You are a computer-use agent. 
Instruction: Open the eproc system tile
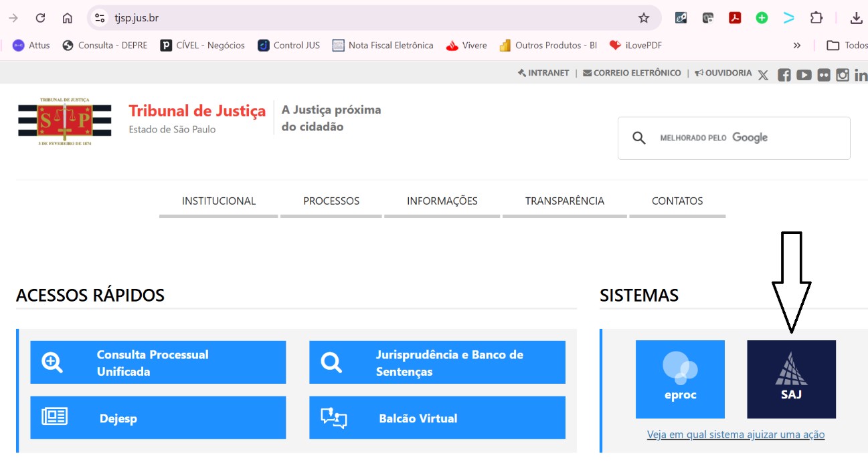coord(680,379)
